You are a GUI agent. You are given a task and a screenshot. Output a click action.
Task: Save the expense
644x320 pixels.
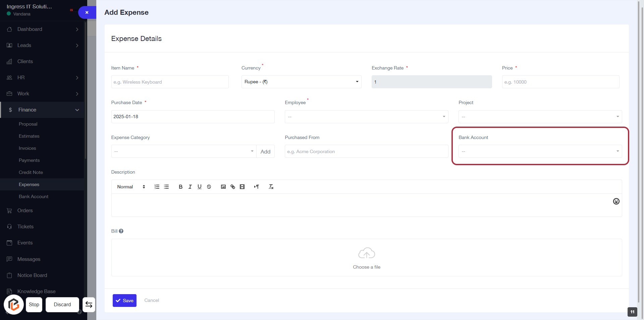pos(124,301)
